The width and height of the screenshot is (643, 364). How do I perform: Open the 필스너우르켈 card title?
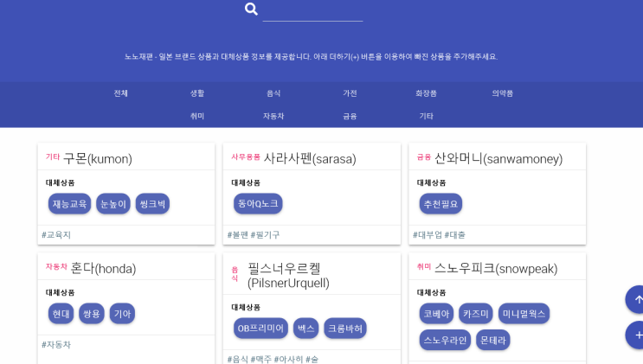[x=288, y=276]
